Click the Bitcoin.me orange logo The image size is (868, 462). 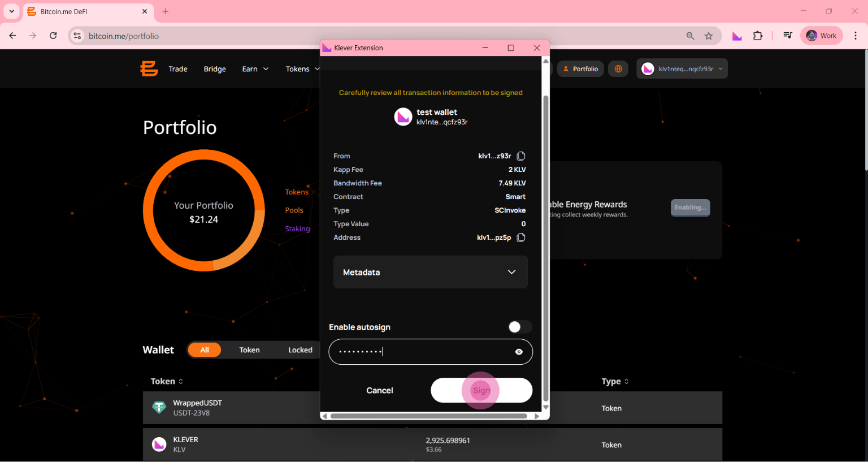[149, 69]
